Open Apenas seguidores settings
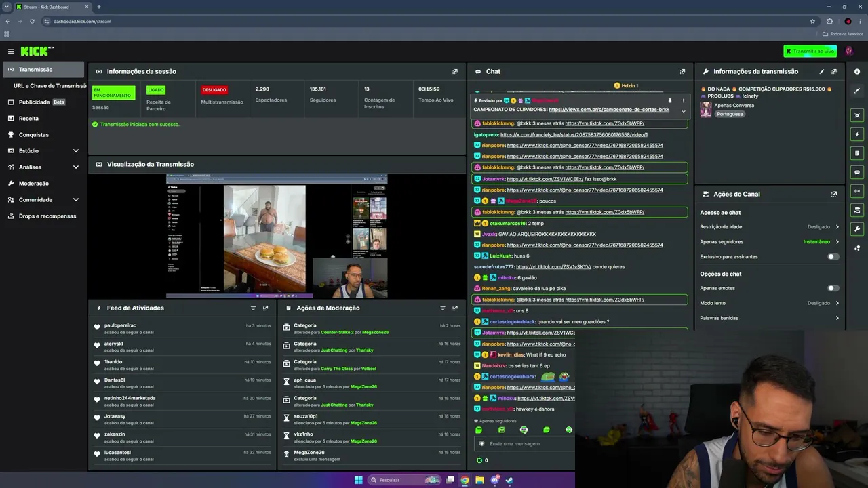868x488 pixels. click(770, 242)
